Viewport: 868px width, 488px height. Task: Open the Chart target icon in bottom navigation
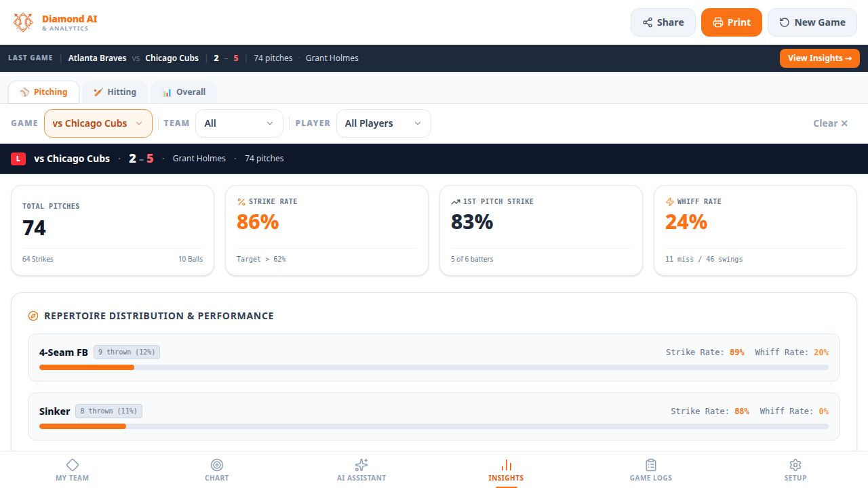tap(217, 465)
